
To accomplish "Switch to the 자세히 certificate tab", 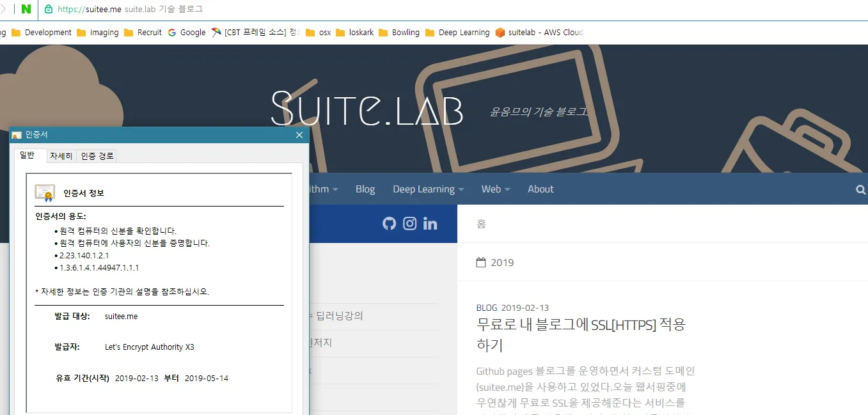I will [61, 156].
